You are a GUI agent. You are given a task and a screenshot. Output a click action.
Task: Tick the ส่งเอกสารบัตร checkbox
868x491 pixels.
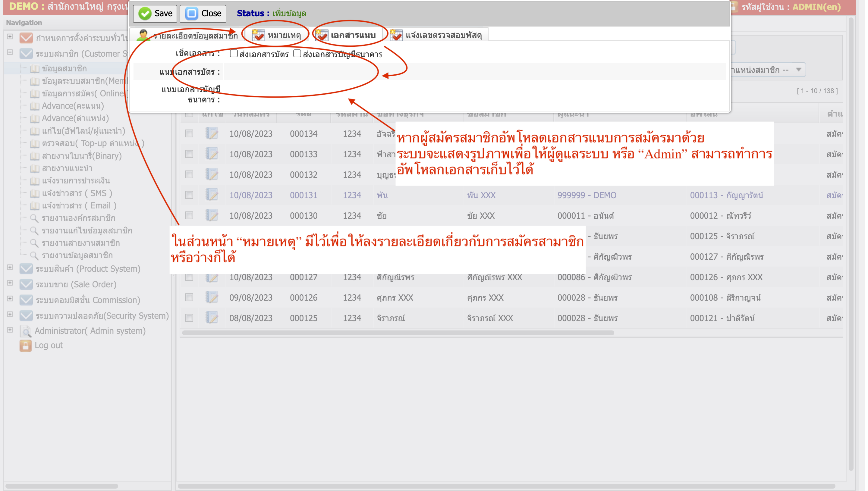234,54
